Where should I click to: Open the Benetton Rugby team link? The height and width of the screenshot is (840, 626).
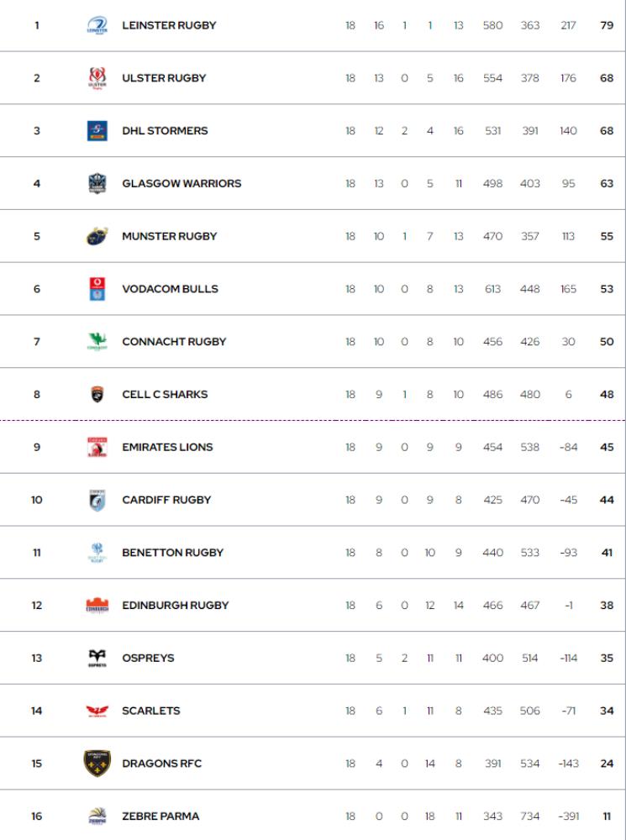point(172,553)
